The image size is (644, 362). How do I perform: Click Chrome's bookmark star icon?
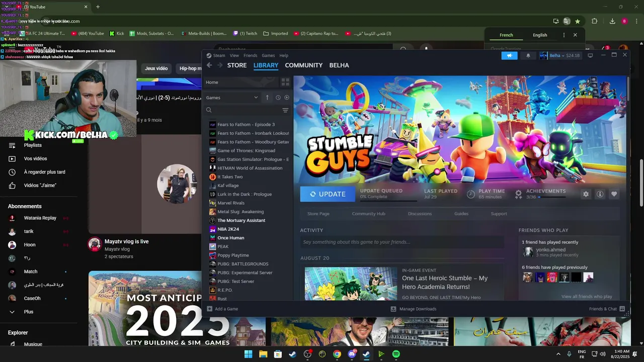[x=578, y=21]
